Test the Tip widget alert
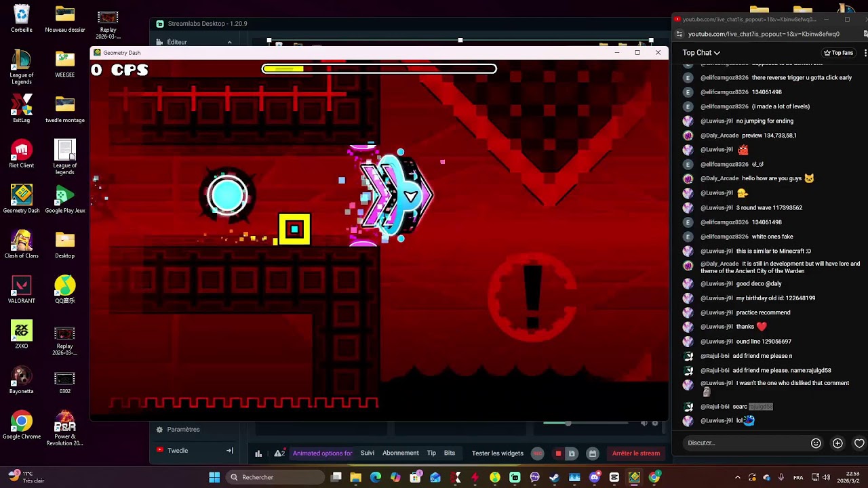 point(431,453)
